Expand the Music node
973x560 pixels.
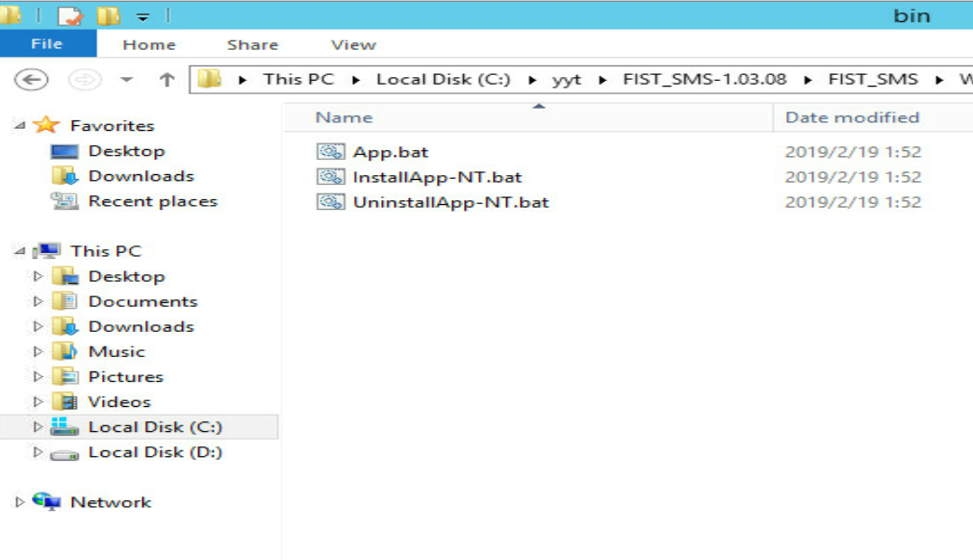tap(38, 351)
